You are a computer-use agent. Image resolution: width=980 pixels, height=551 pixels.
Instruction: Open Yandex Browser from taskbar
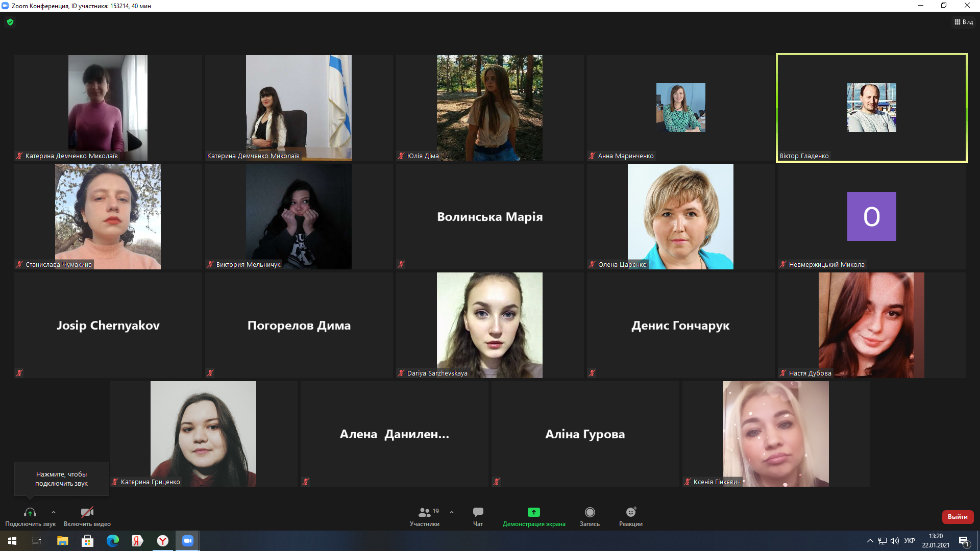(162, 541)
